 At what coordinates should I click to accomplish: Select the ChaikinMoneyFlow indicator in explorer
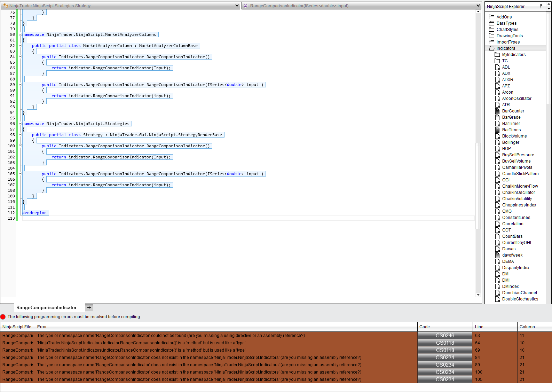[520, 186]
